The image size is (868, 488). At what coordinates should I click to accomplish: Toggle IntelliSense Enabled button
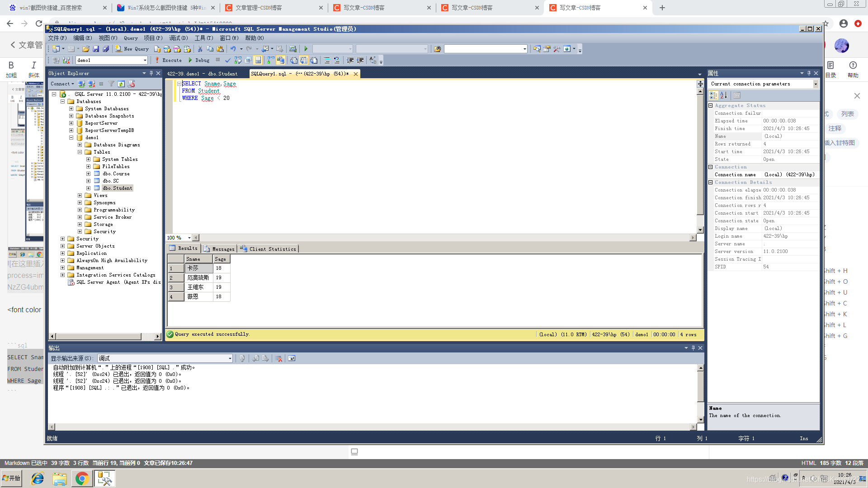tap(258, 60)
